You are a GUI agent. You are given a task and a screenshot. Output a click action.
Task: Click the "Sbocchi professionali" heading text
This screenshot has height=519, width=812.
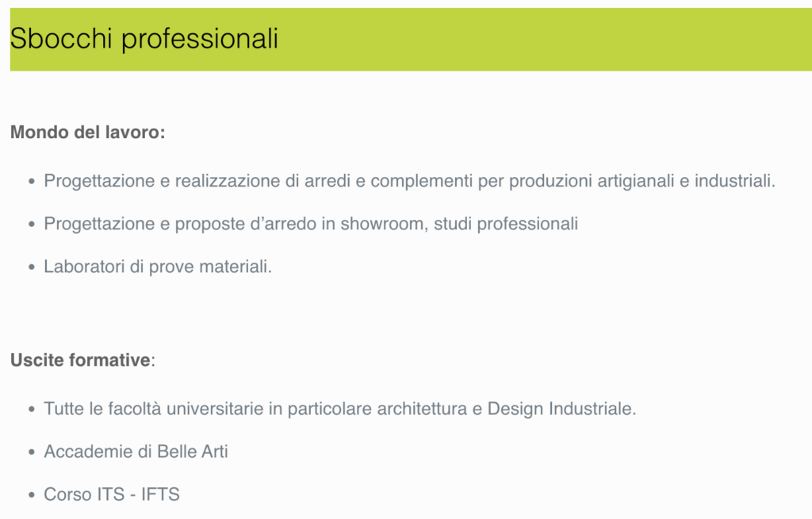tap(144, 38)
